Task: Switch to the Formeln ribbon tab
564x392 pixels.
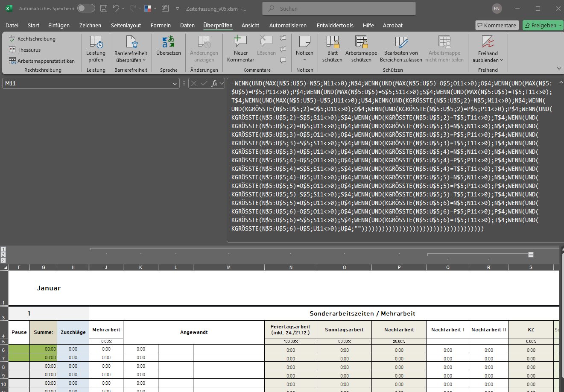Action: (161, 26)
